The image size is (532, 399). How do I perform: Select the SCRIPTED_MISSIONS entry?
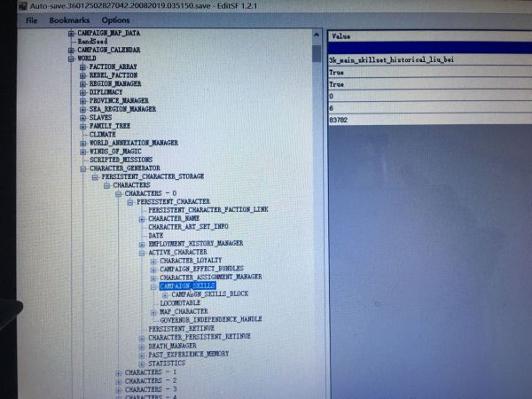point(121,160)
